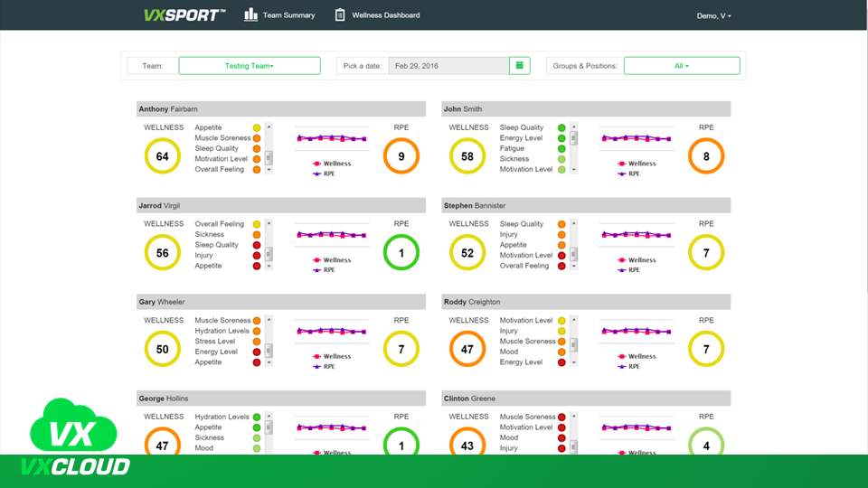The height and width of the screenshot is (488, 868).
Task: Click scrollbar thumb in John Smith's metrics list
Action: point(573,137)
